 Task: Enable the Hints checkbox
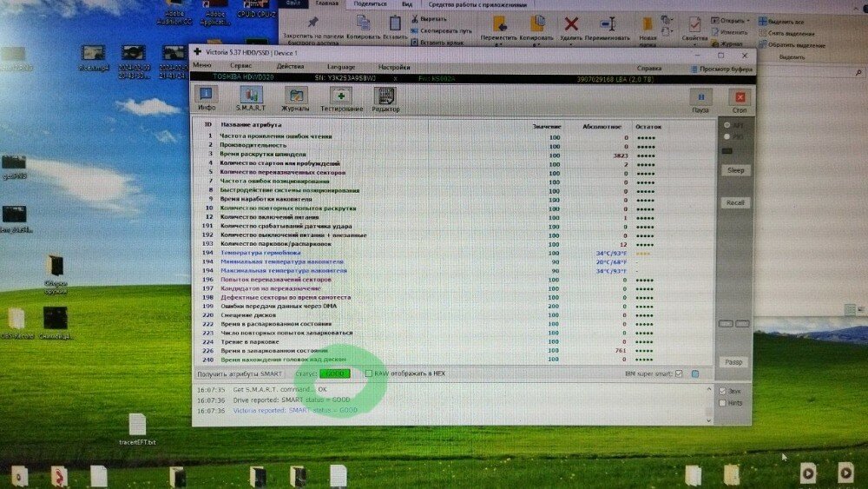723,403
